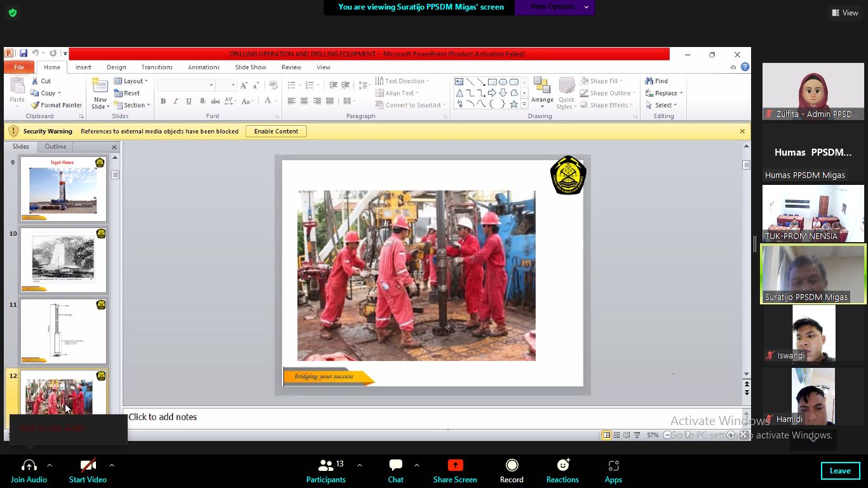
Task: Open the File tab
Action: click(x=19, y=67)
